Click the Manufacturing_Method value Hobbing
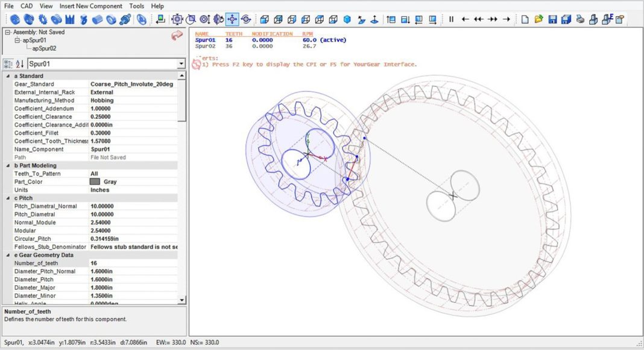The height and width of the screenshot is (350, 644). tap(133, 101)
